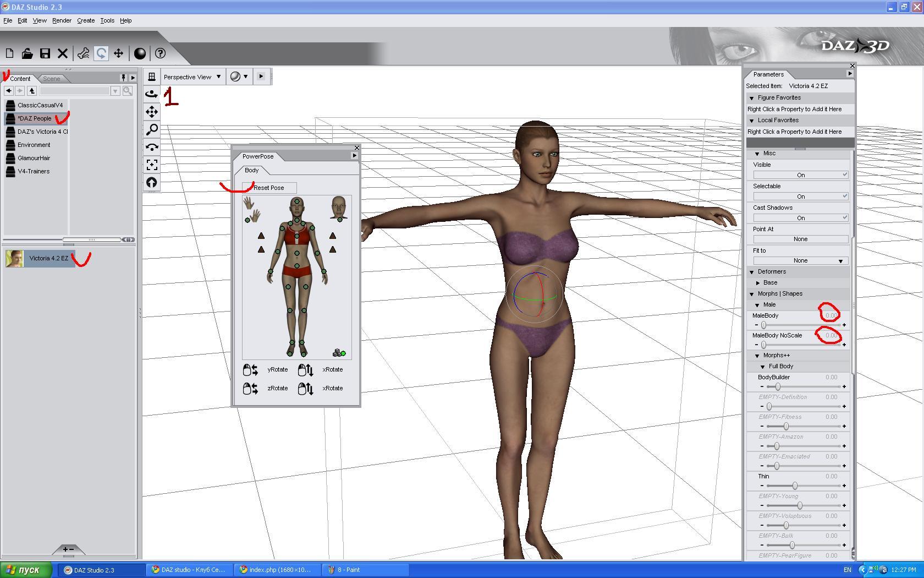This screenshot has width=924, height=578.
Task: Go back in Content browser
Action: pyautogui.click(x=8, y=91)
